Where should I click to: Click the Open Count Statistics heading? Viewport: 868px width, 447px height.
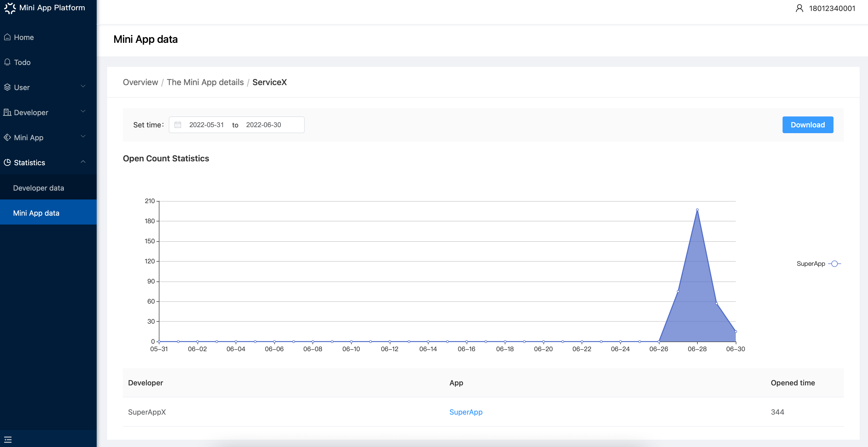(x=166, y=158)
